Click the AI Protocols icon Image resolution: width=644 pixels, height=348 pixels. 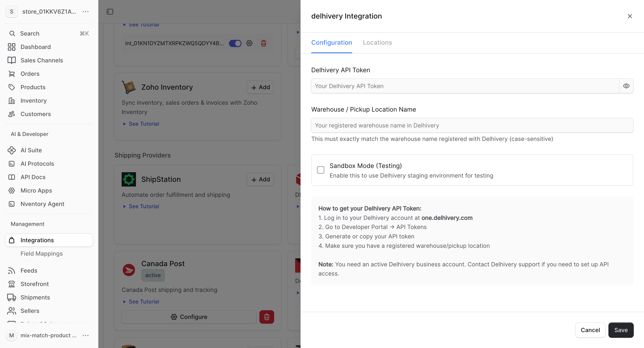coord(11,164)
